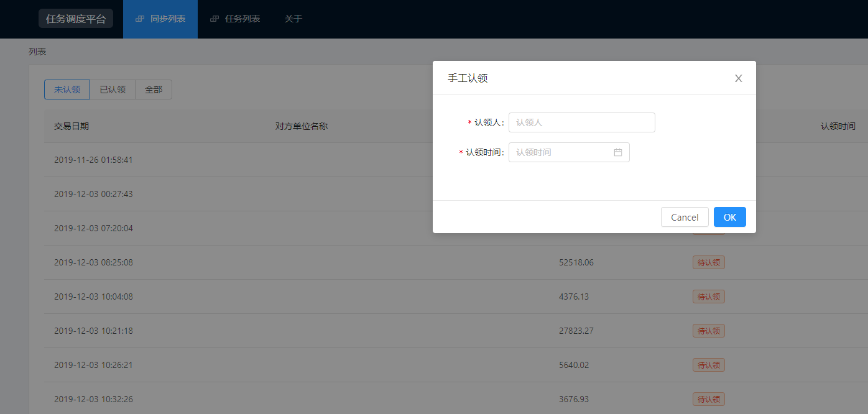
Task: Select row dated 2019-12-03 08:25:08
Action: [456, 262]
